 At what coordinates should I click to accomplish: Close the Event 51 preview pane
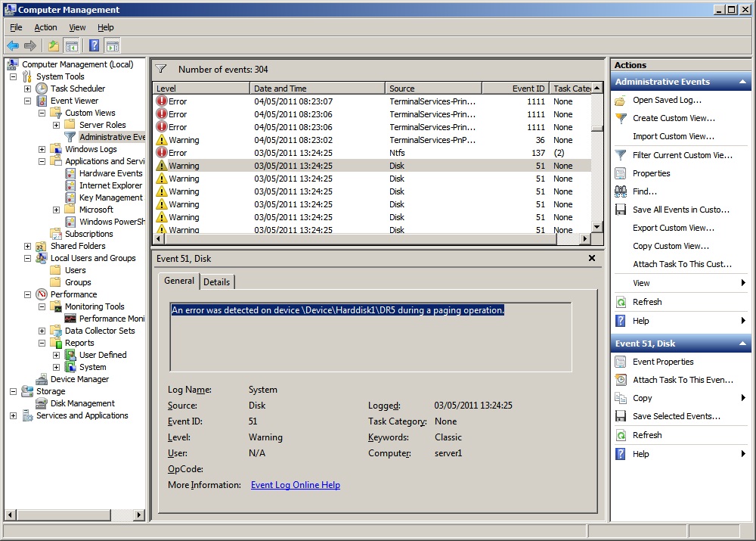tap(592, 258)
